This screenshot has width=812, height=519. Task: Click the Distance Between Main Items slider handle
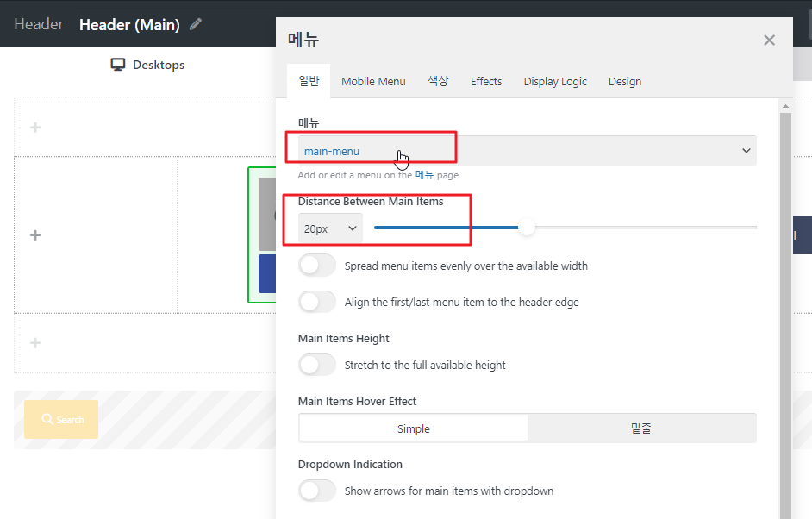click(x=526, y=228)
